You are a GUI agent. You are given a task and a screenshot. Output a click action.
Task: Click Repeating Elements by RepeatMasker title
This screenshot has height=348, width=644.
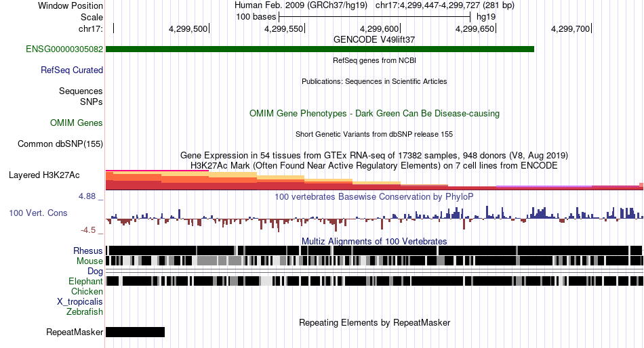[x=375, y=323]
